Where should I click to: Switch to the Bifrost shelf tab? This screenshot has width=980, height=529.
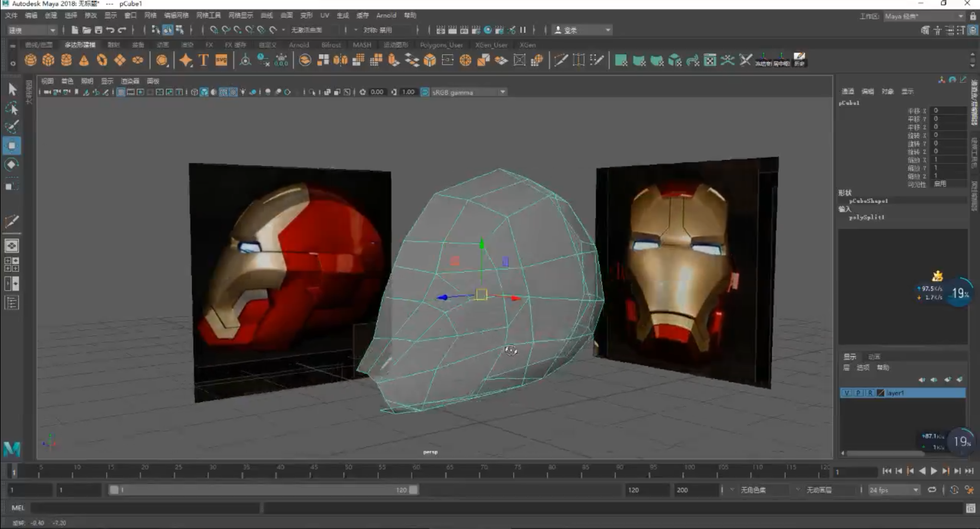coord(331,45)
